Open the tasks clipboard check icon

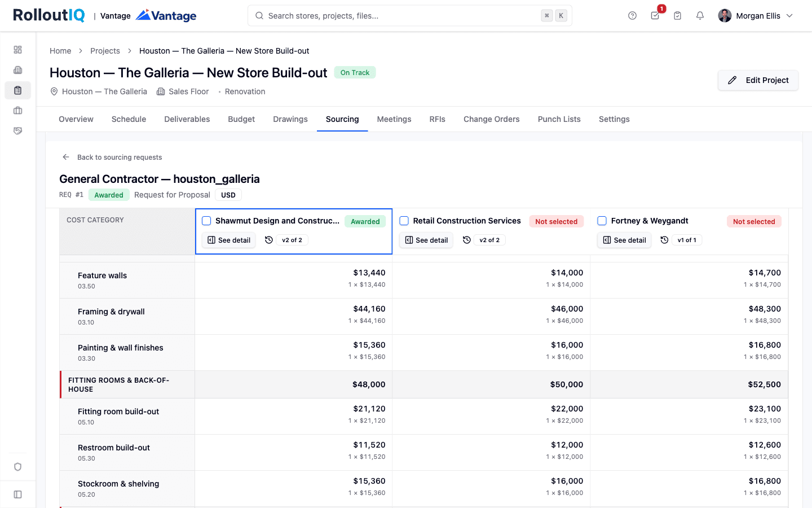677,16
